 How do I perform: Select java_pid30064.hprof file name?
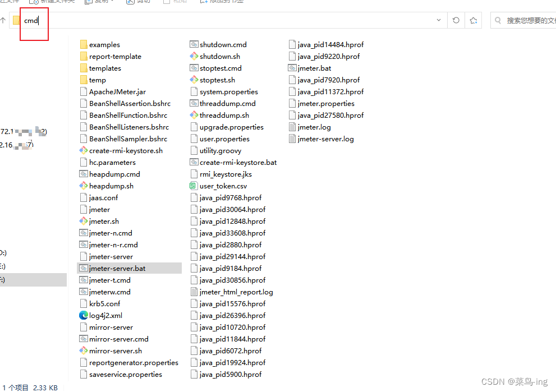pyautogui.click(x=233, y=210)
